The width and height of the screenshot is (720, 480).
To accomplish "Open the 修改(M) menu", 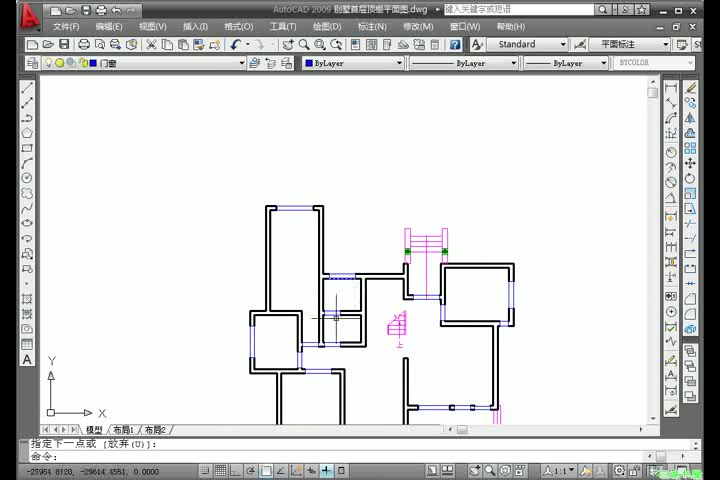I will 418,27.
